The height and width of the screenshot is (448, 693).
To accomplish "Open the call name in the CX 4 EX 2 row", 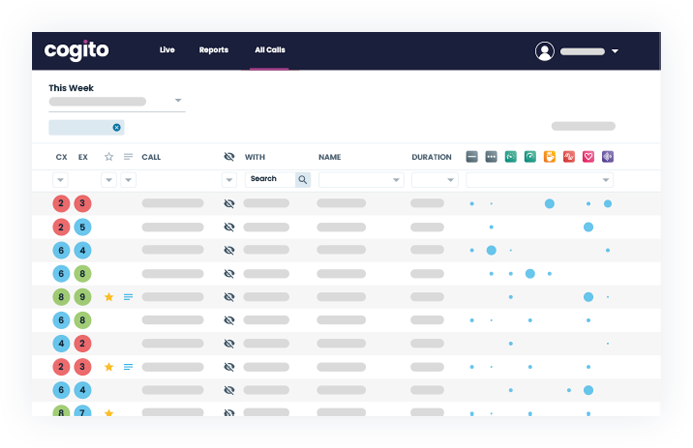I will (172, 343).
